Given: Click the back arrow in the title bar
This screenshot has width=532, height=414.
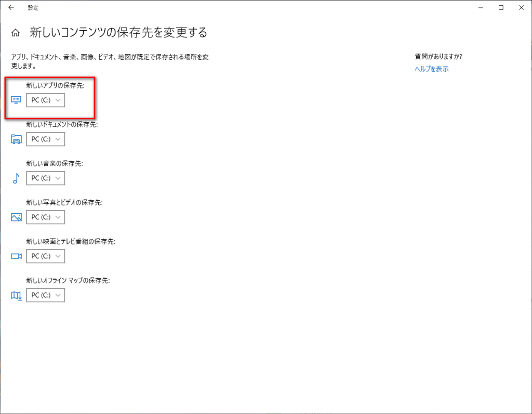Looking at the screenshot, I should (11, 8).
